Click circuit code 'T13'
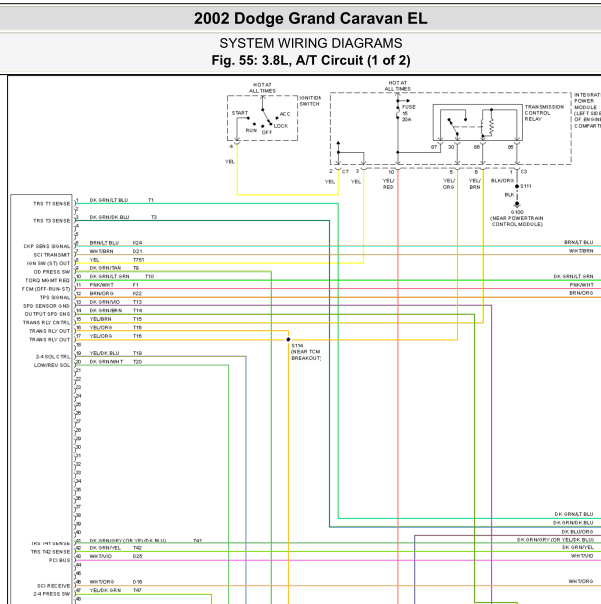The height and width of the screenshot is (604, 601). (138, 302)
